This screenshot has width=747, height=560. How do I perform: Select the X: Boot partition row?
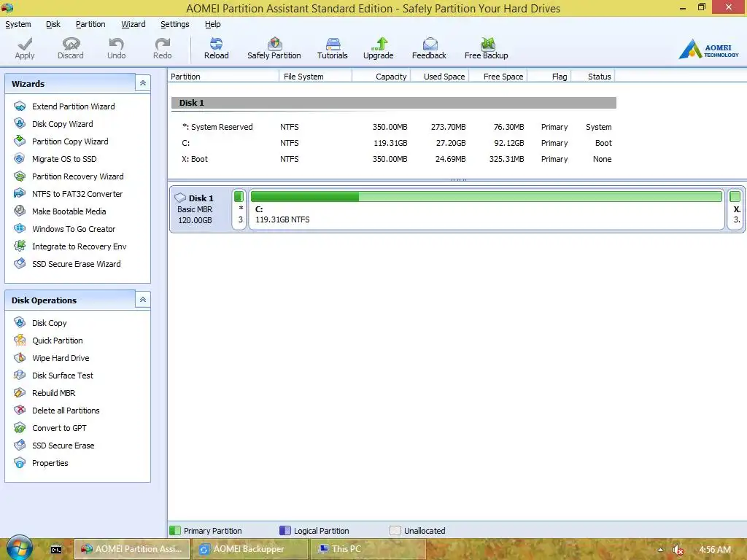pos(394,159)
